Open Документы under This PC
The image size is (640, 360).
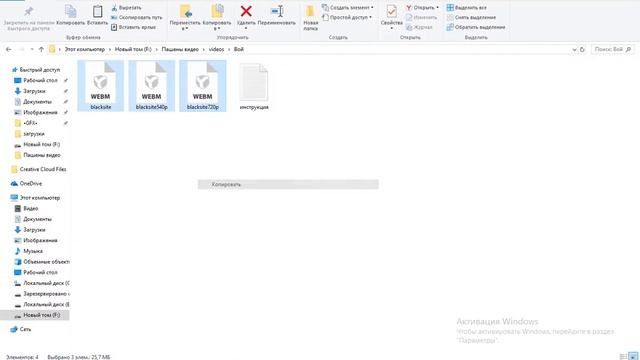pyautogui.click(x=37, y=219)
